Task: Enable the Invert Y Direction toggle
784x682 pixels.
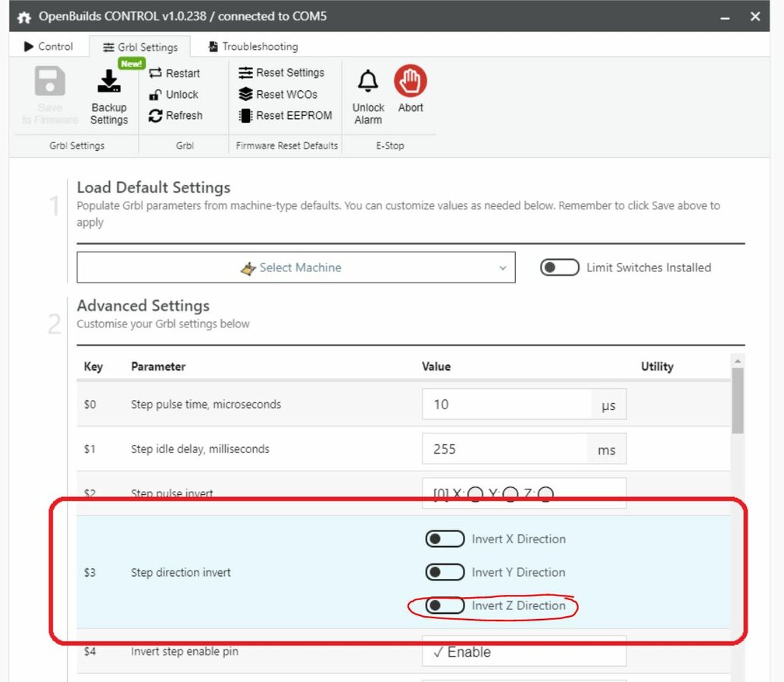Action: 445,572
